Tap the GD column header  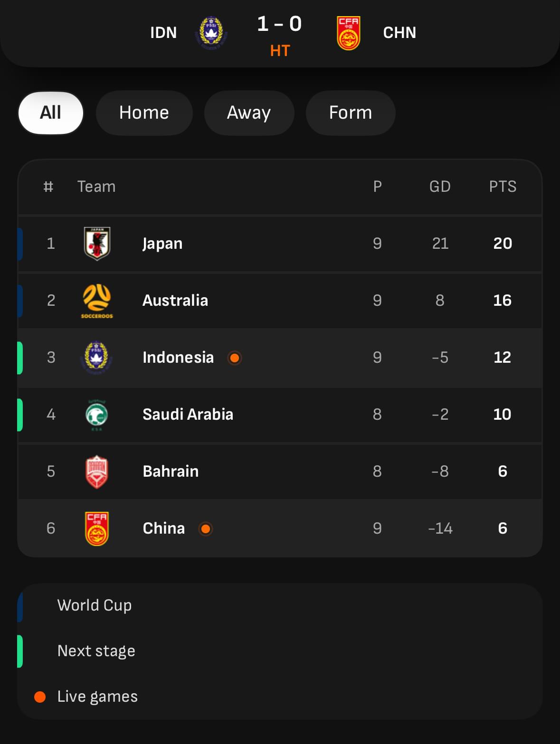pyautogui.click(x=440, y=187)
